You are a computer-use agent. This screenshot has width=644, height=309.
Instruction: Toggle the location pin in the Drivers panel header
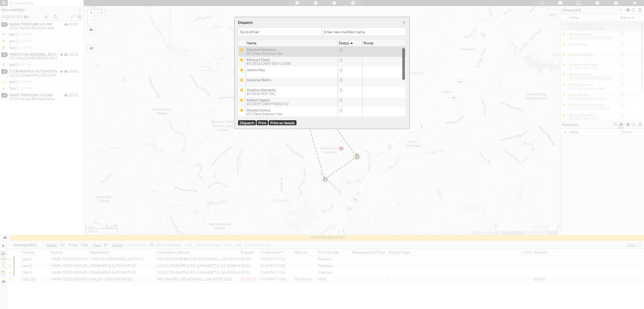click(621, 10)
